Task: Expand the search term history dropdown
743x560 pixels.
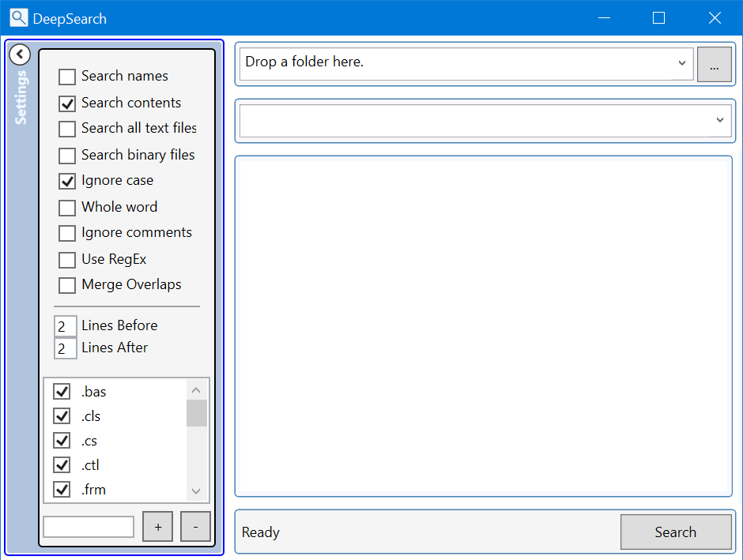Action: tap(720, 120)
